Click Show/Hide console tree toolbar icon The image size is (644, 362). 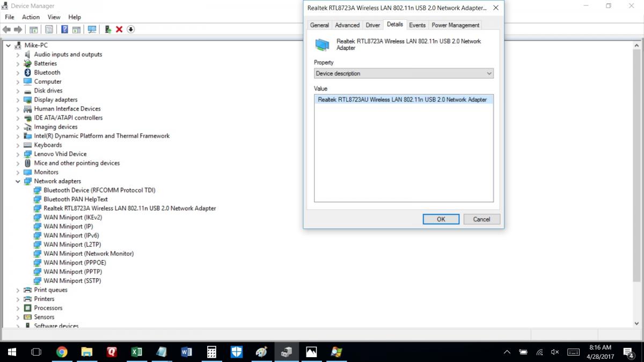33,29
